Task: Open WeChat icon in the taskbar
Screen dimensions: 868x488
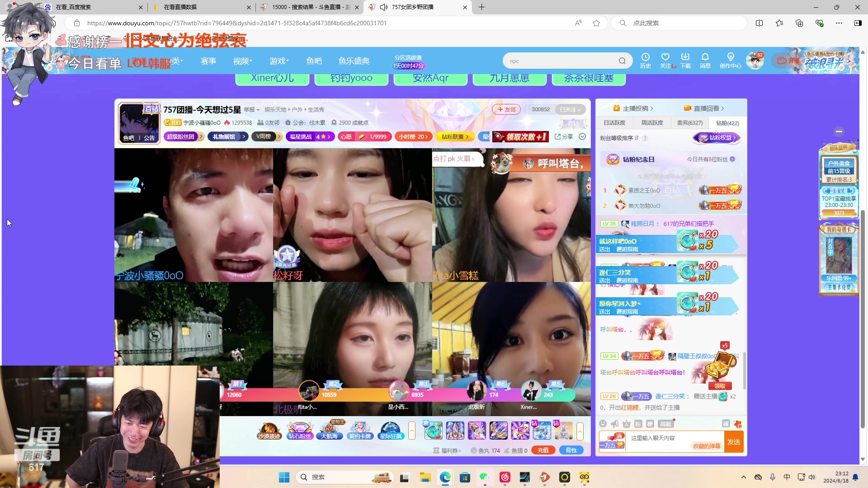Action: (485, 477)
